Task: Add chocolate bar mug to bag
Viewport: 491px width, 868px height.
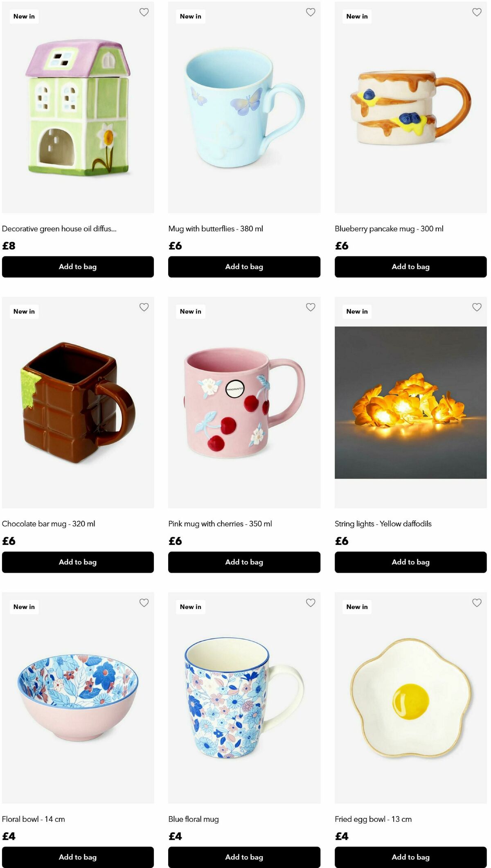Action: (x=78, y=562)
